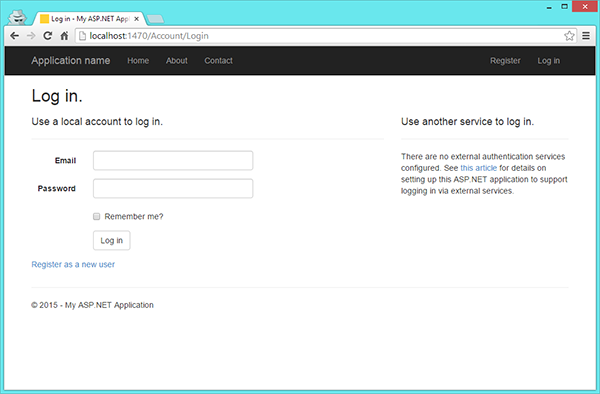Close the browser window
This screenshot has width=600, height=394.
[x=585, y=7]
